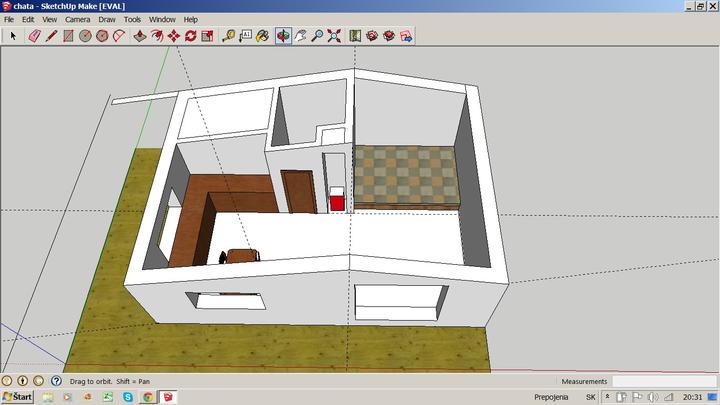Open the SK language selector in taskbar
Screen dimensions: 720x405
[590, 397]
